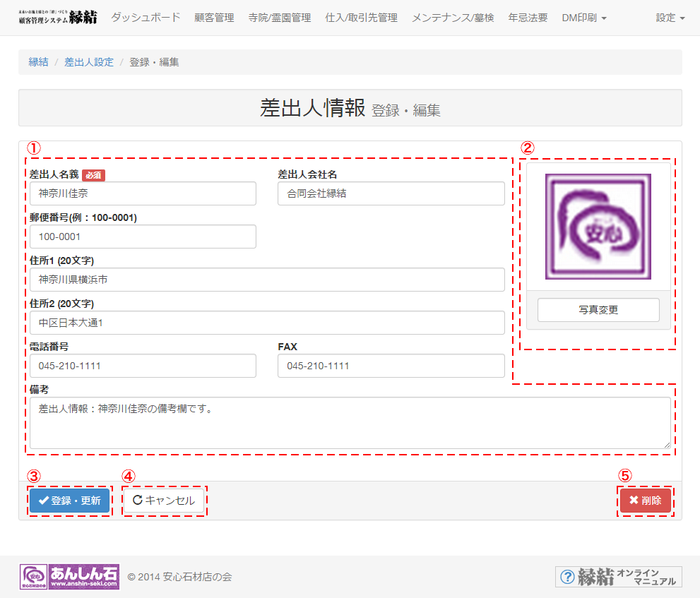Go to the ダッシュボード menu
Image resolution: width=700 pixels, height=598 pixels.
(146, 18)
